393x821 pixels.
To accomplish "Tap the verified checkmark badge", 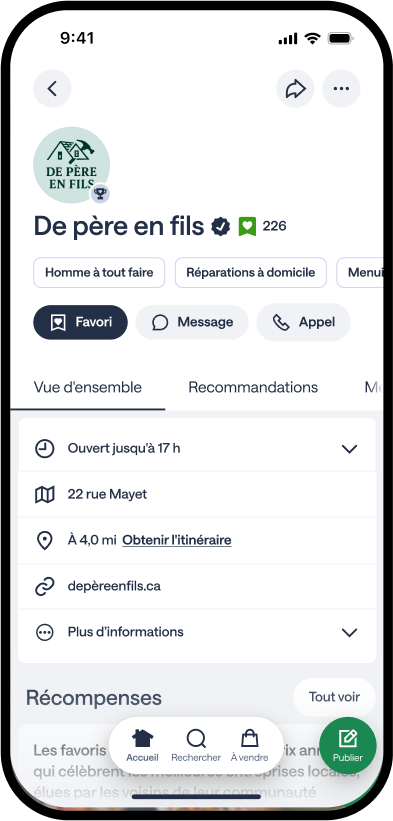I will 221,226.
